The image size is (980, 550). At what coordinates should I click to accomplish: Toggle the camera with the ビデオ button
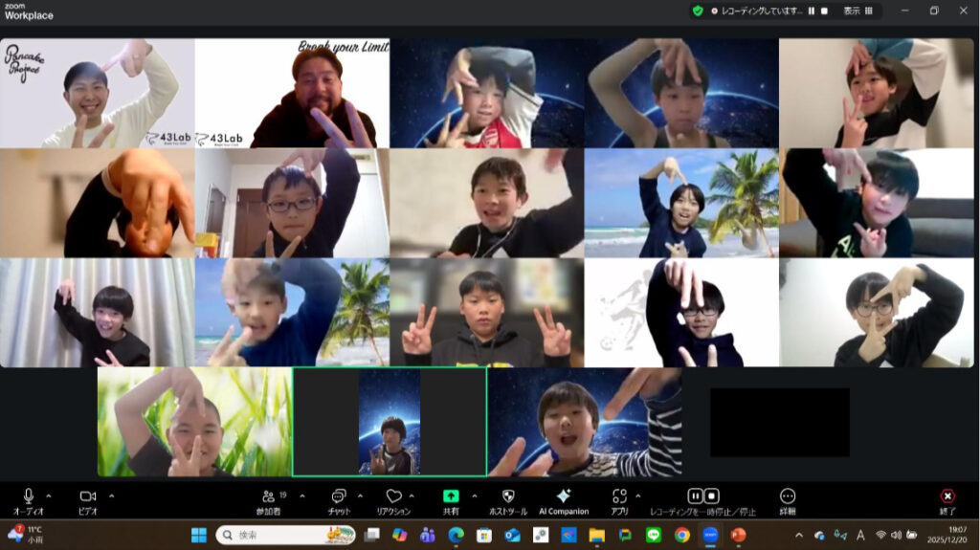(x=88, y=496)
